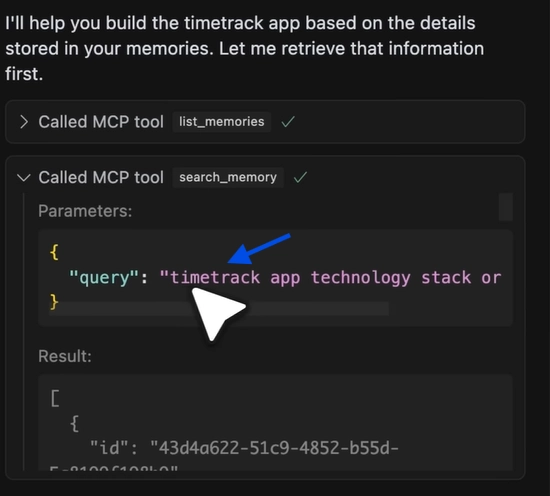The image size is (550, 496).
Task: Click the blue annotation arrow above the query
Action: (x=259, y=249)
